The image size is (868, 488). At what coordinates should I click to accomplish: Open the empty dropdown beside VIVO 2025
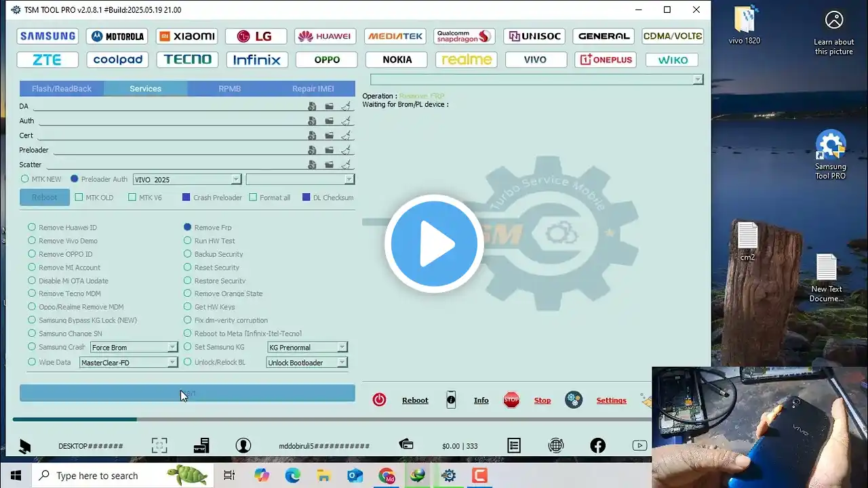(300, 180)
